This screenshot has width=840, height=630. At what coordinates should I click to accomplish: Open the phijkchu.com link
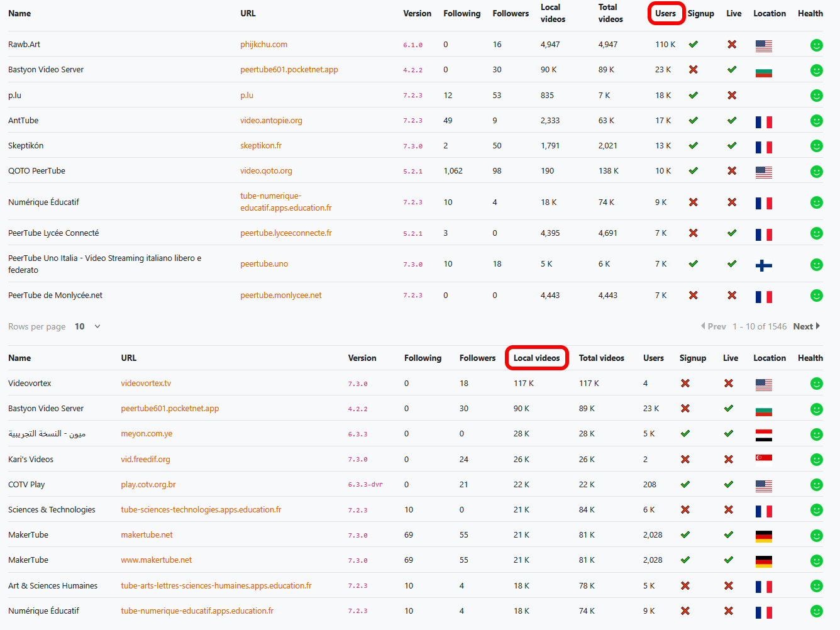tap(263, 45)
